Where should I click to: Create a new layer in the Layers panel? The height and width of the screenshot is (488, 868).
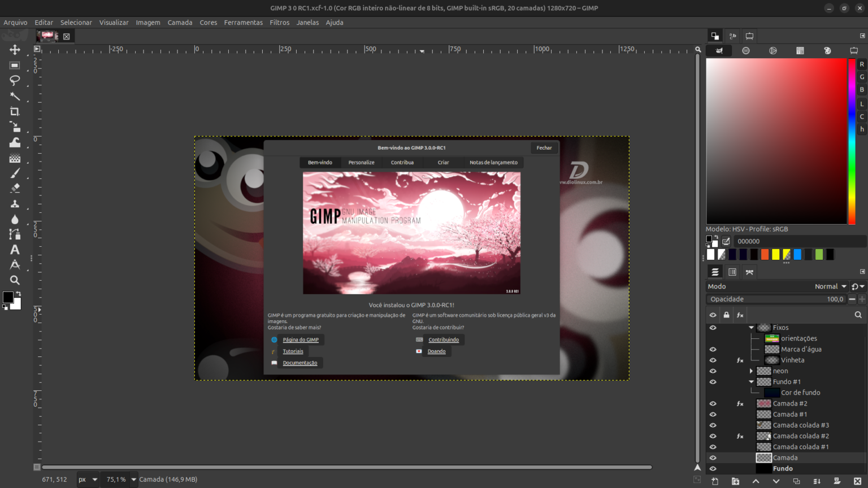point(715,481)
